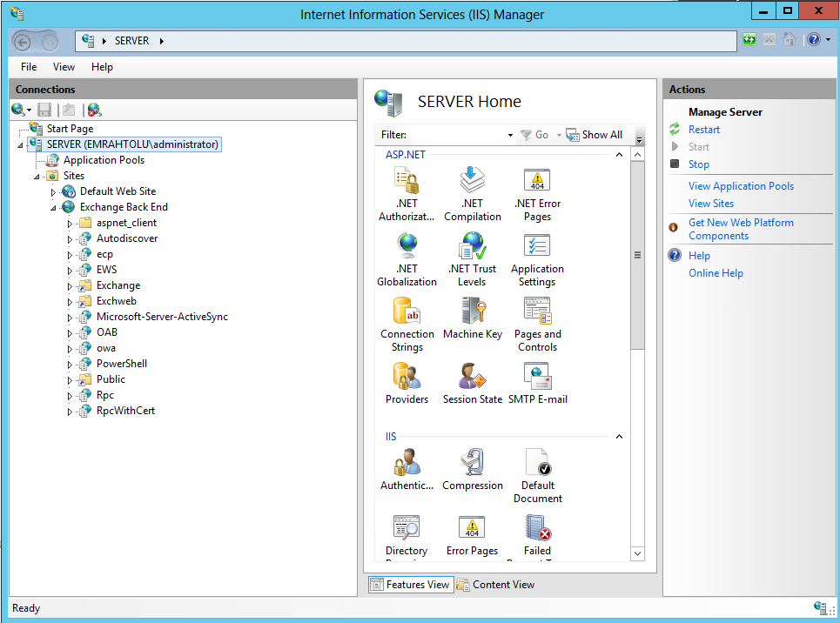Click the status bar network icon
The height and width of the screenshot is (623, 840).
(820, 607)
